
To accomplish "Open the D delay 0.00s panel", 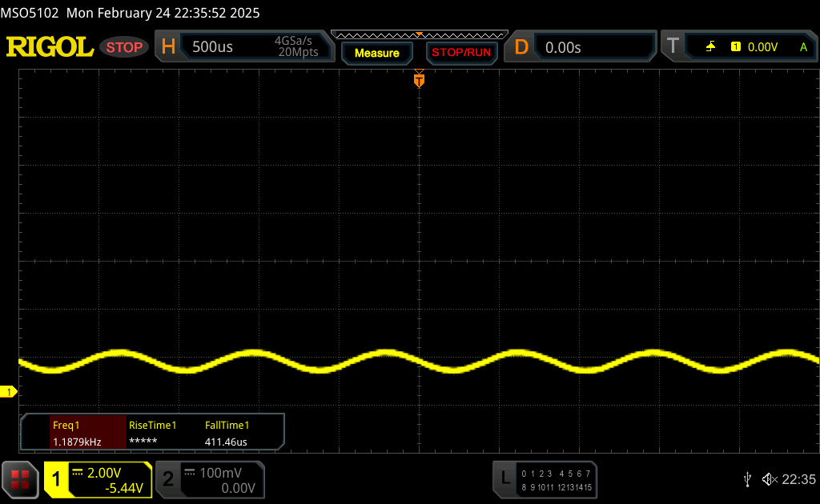I will pos(580,47).
